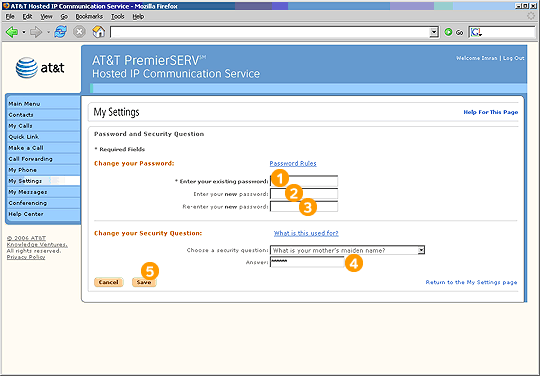
Task: Open Help Center in the sidebar
Action: coord(44,214)
